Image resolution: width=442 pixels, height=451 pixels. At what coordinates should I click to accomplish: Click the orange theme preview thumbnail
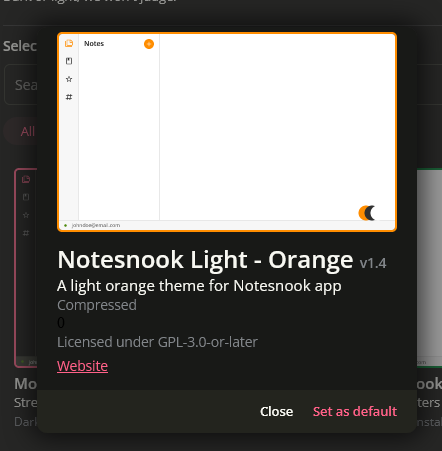[x=227, y=132]
